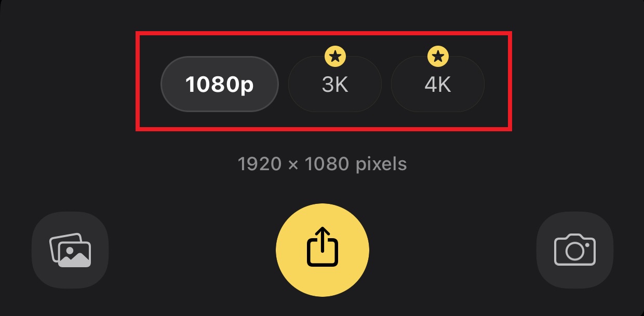Select the leftmost resolution pill

(x=220, y=84)
